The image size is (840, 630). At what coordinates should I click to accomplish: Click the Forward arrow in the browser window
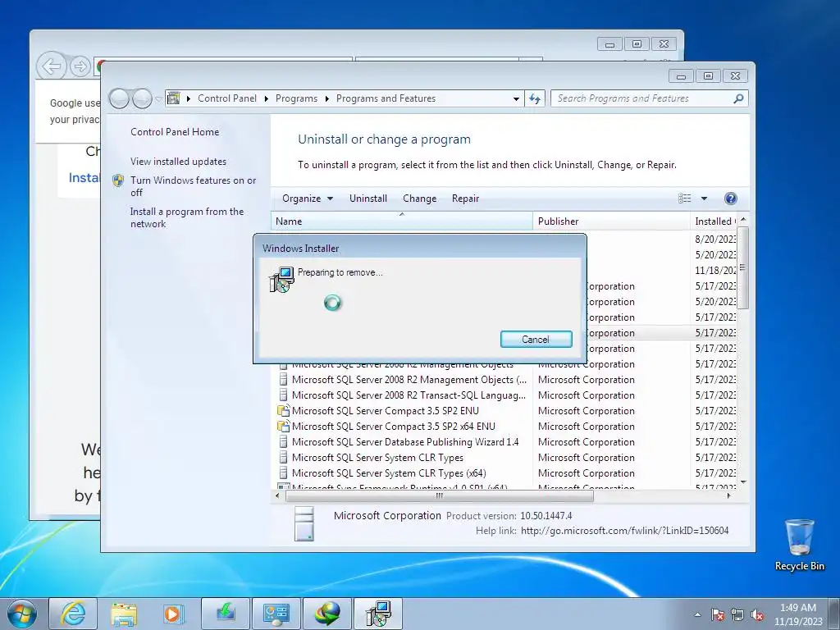(80, 67)
